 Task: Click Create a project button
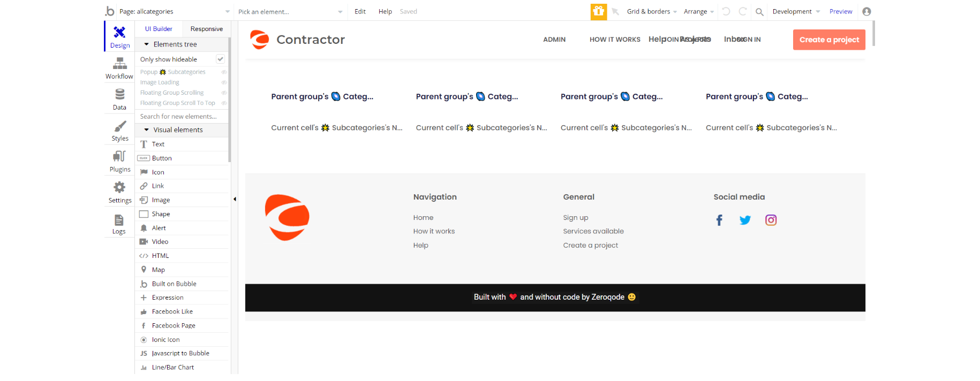pyautogui.click(x=829, y=40)
